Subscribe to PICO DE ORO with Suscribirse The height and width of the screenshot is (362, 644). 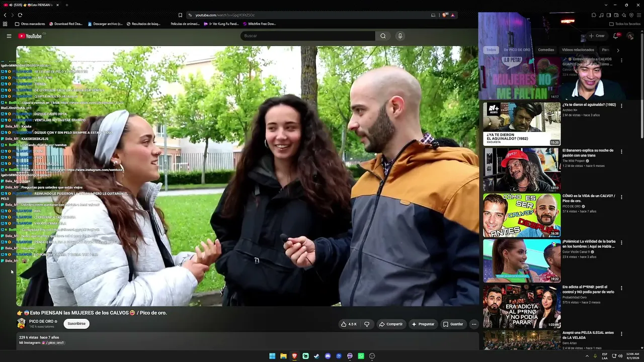(x=76, y=324)
